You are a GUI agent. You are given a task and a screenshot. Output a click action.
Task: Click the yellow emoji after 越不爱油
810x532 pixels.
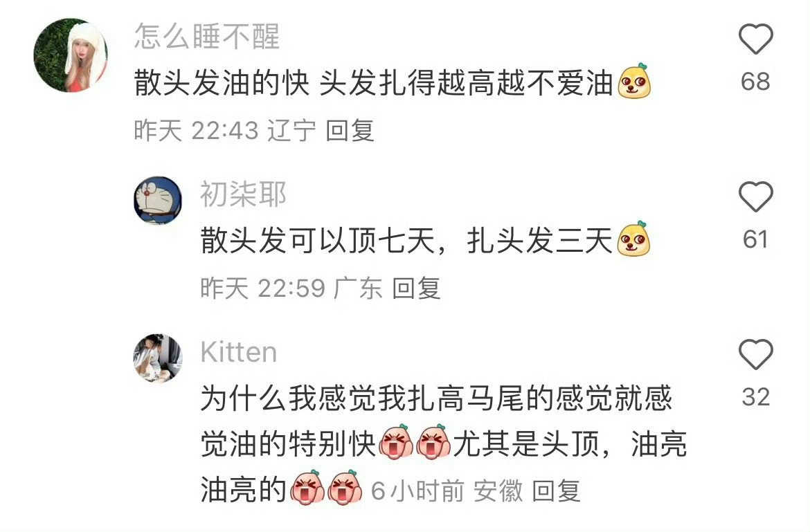click(x=634, y=81)
